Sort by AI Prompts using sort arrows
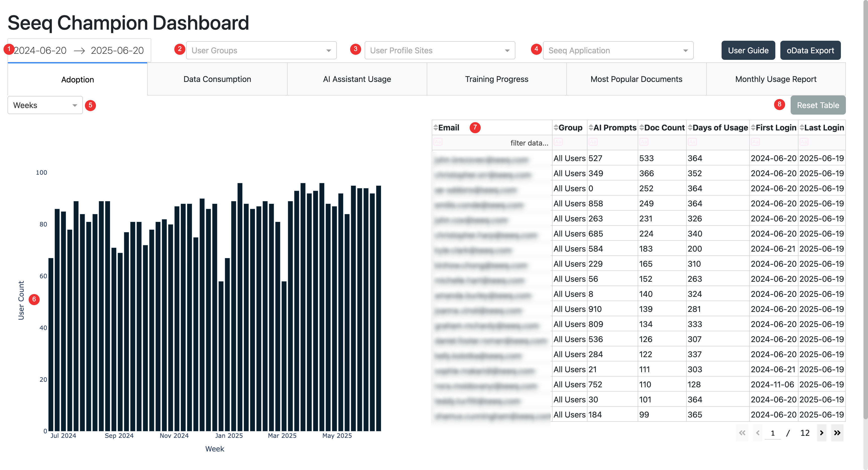 click(x=591, y=127)
